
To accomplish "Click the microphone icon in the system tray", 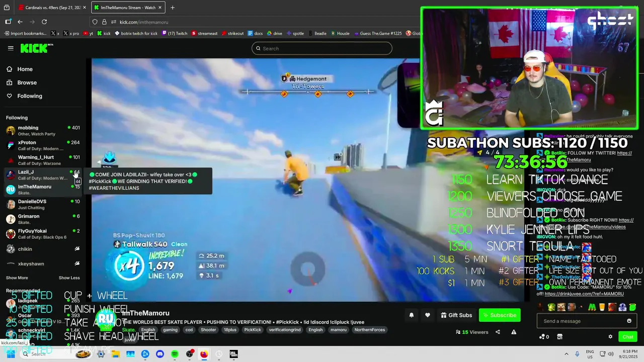I will pyautogui.click(x=577, y=354).
